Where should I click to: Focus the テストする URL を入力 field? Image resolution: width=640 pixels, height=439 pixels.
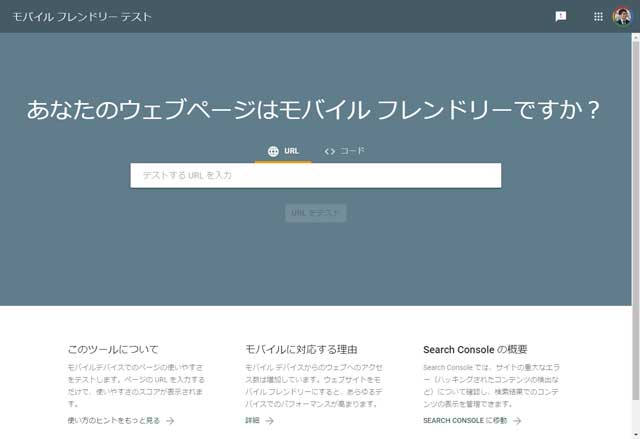[316, 175]
